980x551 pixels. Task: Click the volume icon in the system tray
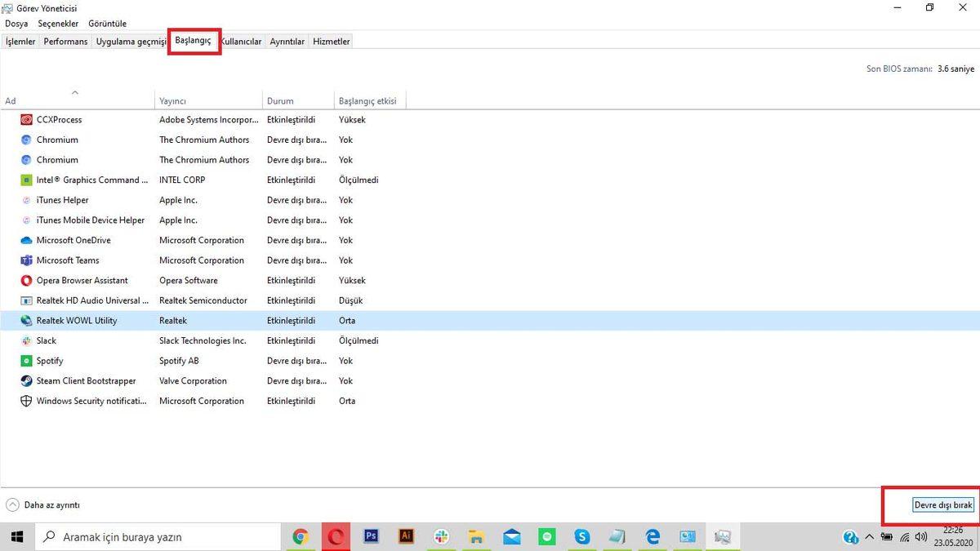point(922,536)
